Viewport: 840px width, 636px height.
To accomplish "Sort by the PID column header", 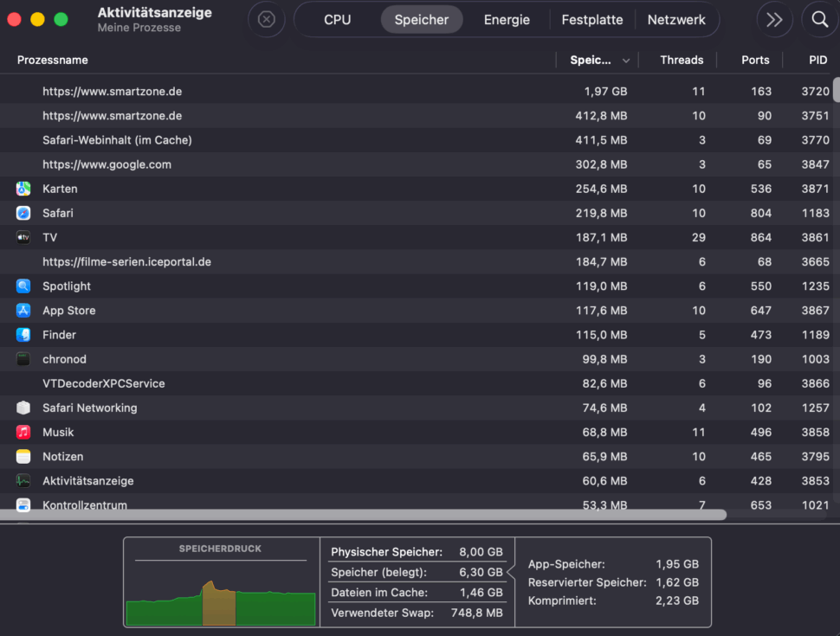I will (x=817, y=60).
